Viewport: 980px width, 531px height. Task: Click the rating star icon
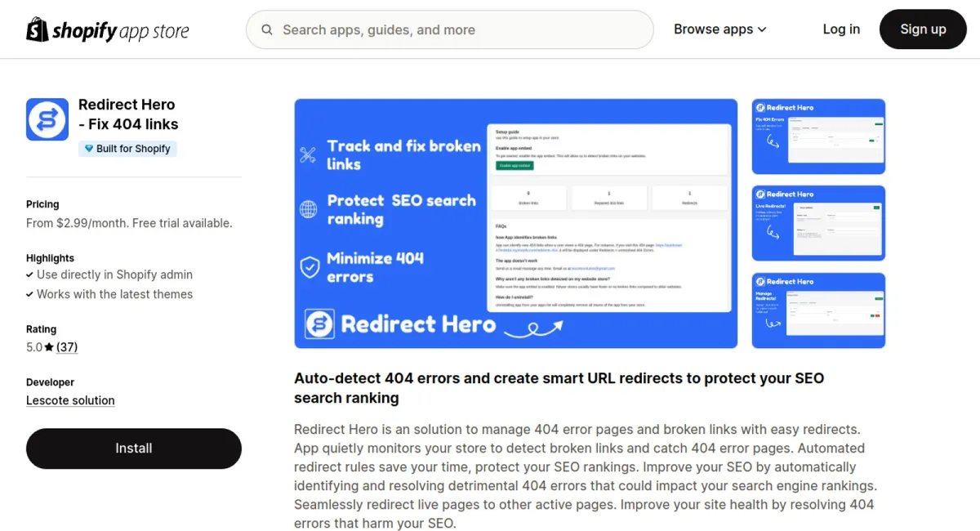[49, 347]
